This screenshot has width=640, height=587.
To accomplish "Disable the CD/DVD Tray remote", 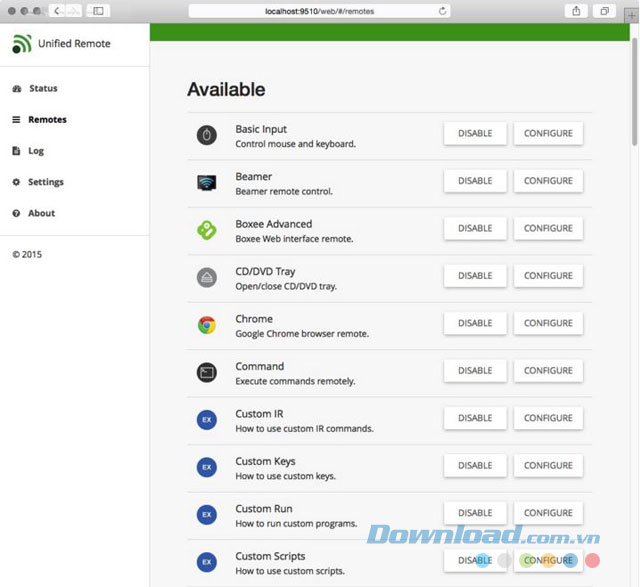I will 475,276.
